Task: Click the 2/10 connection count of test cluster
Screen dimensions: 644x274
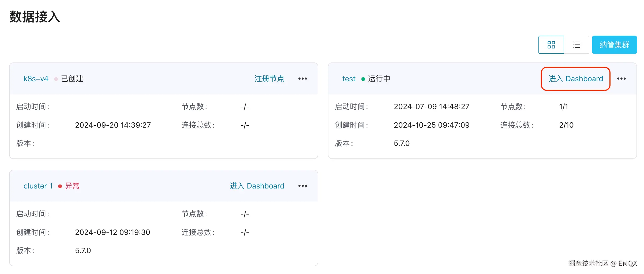Action: pos(566,125)
